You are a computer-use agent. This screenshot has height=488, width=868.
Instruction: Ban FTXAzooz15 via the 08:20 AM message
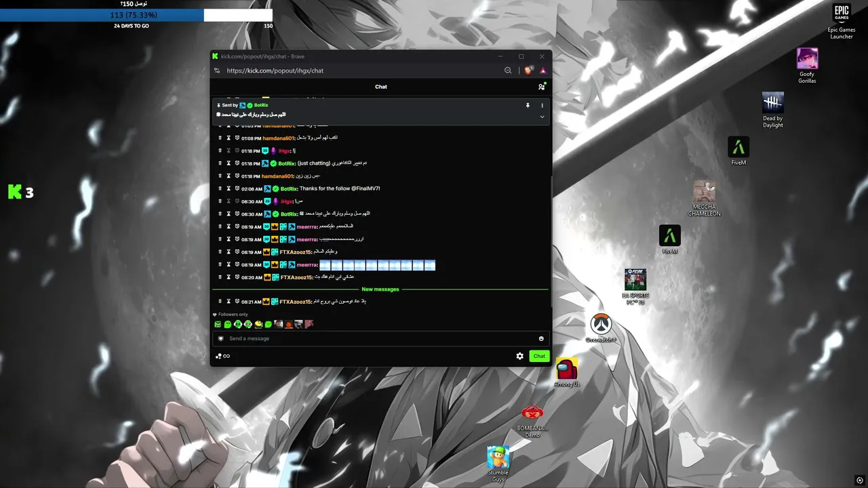[237, 277]
